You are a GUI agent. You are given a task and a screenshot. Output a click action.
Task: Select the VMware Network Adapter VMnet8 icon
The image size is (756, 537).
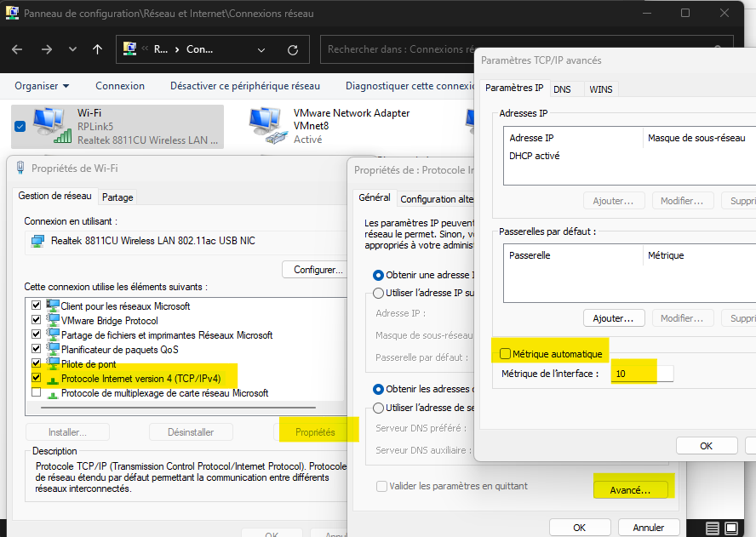[x=268, y=126]
